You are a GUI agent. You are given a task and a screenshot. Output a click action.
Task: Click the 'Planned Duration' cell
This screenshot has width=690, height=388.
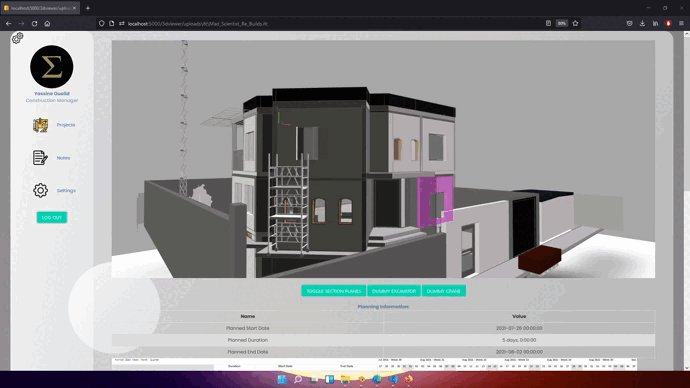coord(248,340)
